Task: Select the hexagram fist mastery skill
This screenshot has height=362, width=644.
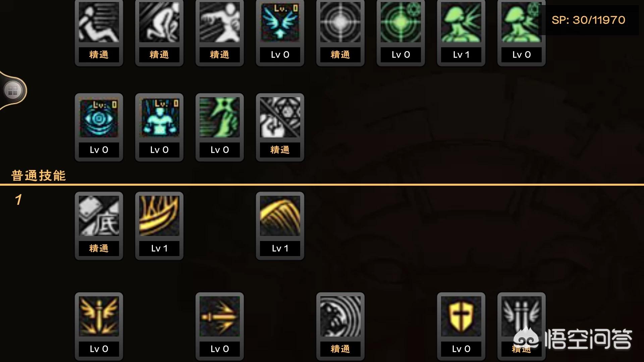Action: (x=280, y=127)
